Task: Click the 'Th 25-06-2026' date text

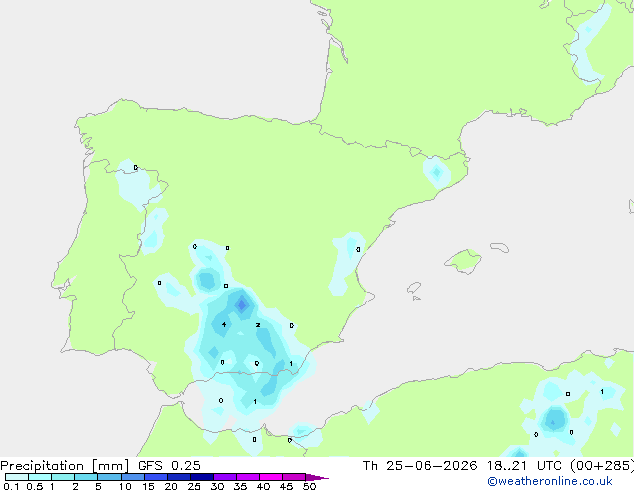Action: 420,466
